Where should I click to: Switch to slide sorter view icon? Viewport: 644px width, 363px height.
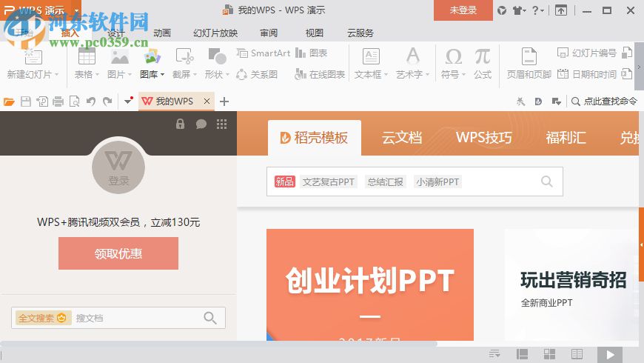click(x=549, y=354)
